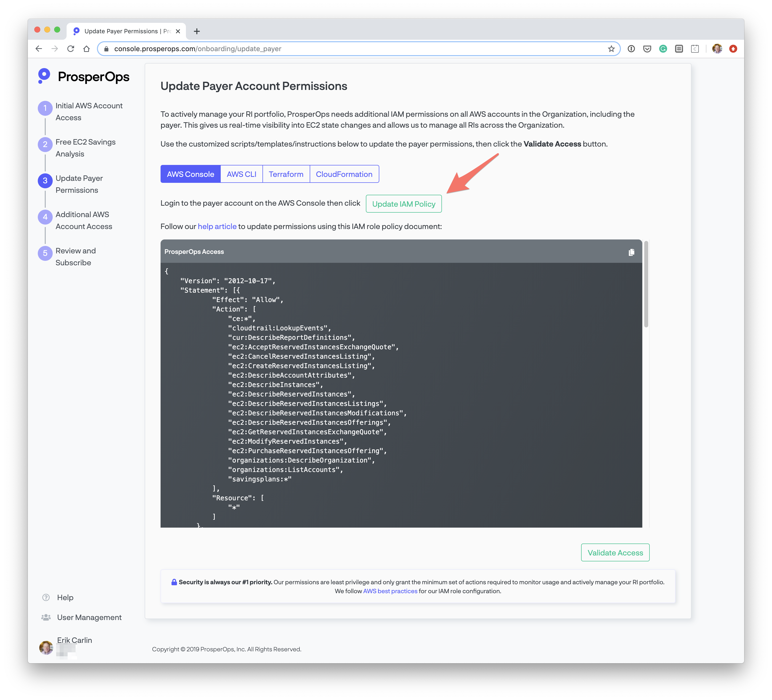This screenshot has height=700, width=772.
Task: Click the step 3 circle
Action: [45, 181]
